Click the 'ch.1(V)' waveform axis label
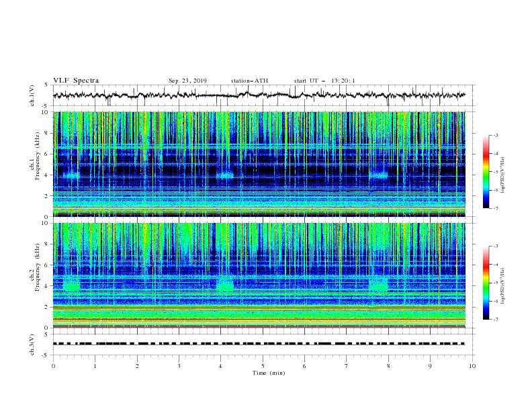This screenshot has height=411, width=532. point(32,95)
